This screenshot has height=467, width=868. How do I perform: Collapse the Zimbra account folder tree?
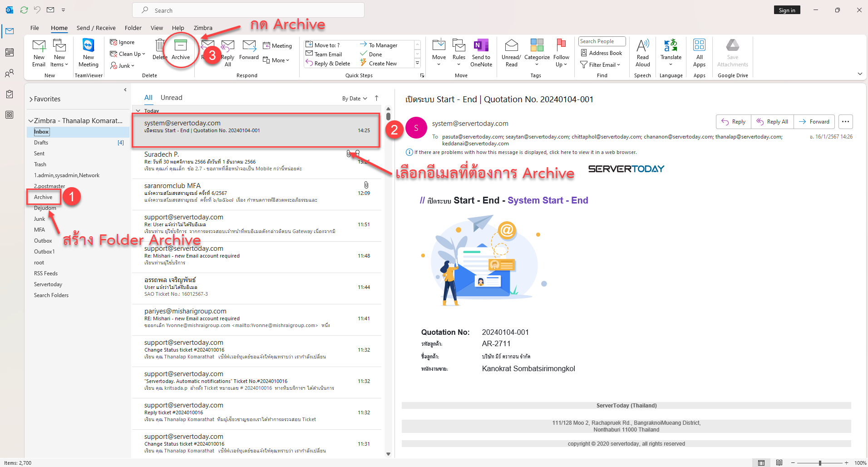31,121
